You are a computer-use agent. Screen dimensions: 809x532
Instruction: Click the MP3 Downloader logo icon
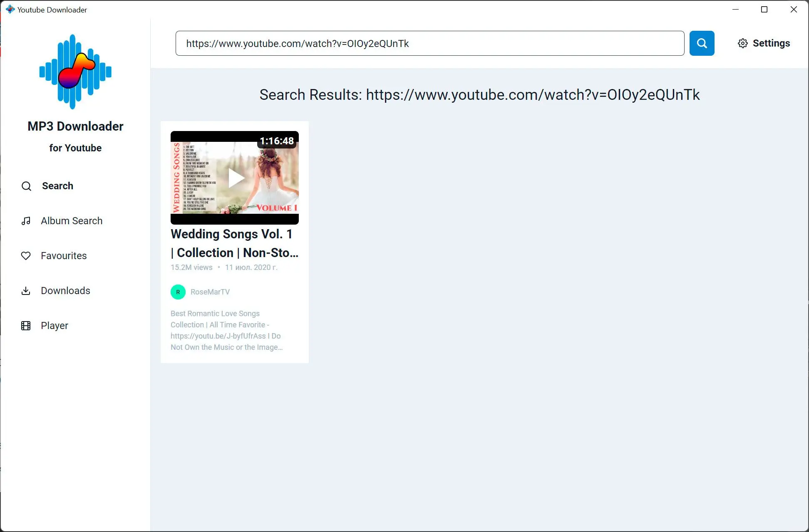click(75, 71)
